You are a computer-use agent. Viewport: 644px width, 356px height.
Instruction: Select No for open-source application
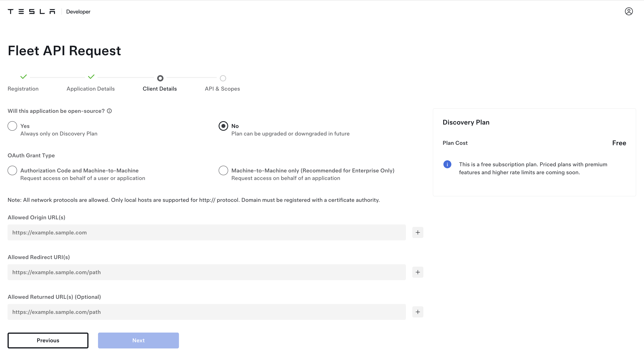[x=223, y=126]
